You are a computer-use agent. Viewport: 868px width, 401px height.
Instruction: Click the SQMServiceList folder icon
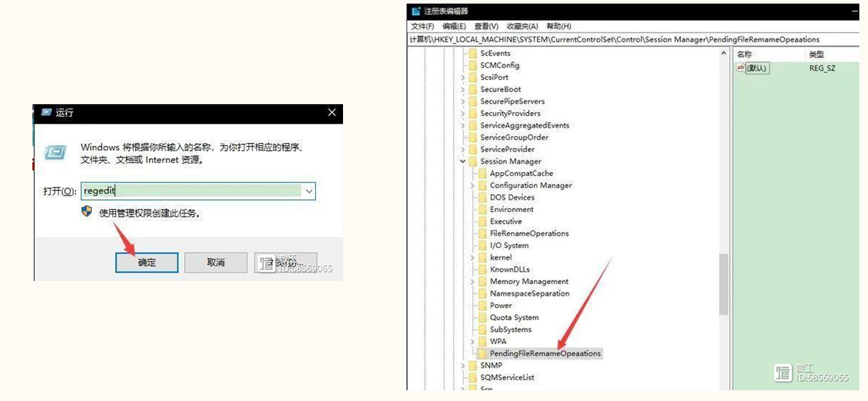click(x=472, y=377)
